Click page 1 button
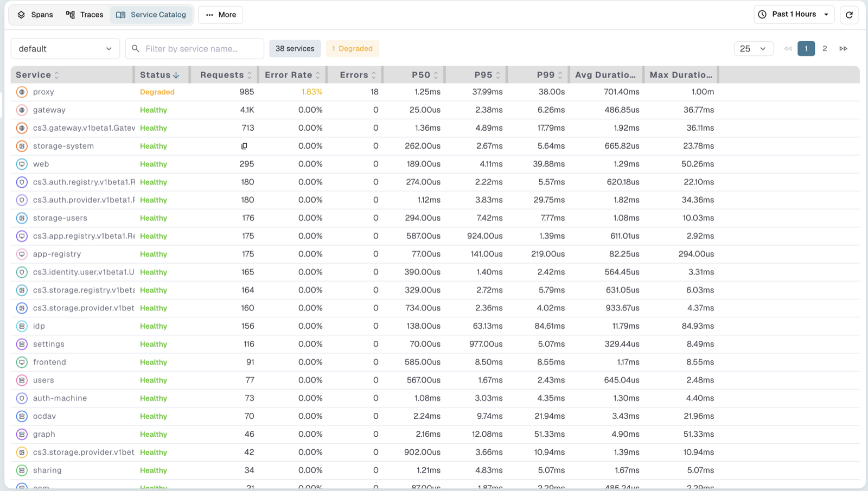 pos(806,49)
